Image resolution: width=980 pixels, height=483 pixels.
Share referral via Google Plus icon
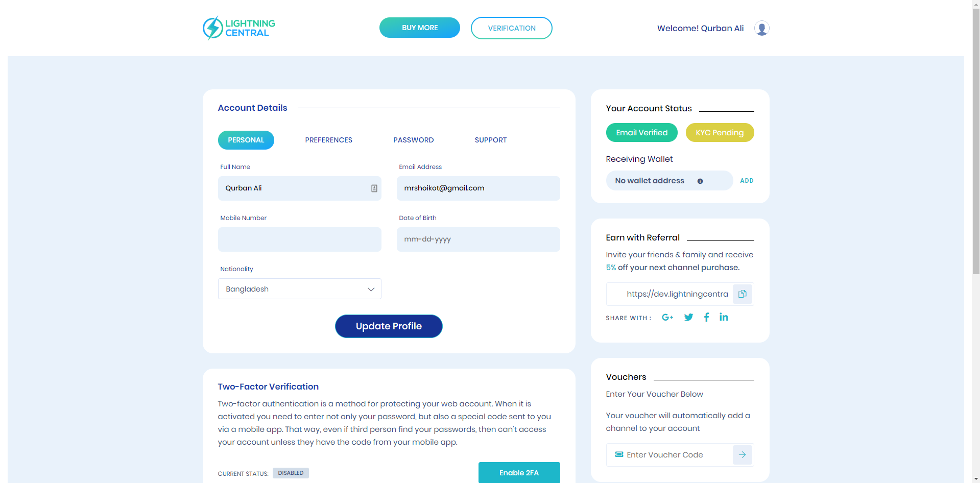coord(667,318)
